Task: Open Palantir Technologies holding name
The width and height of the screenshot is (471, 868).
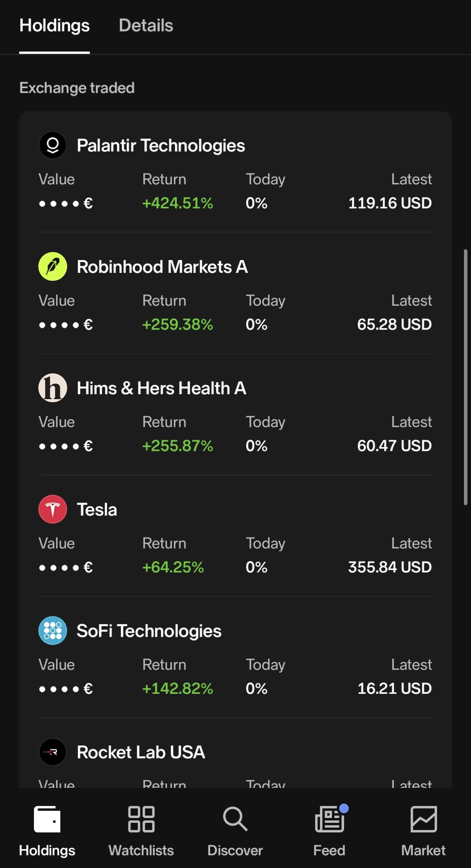Action: click(x=161, y=146)
